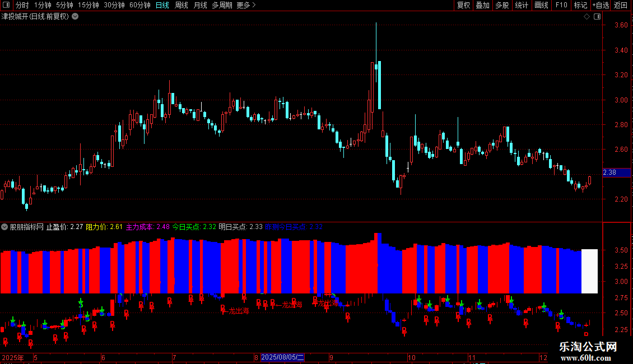Switch to 1分钟 period
The height and width of the screenshot is (364, 633).
43,5
